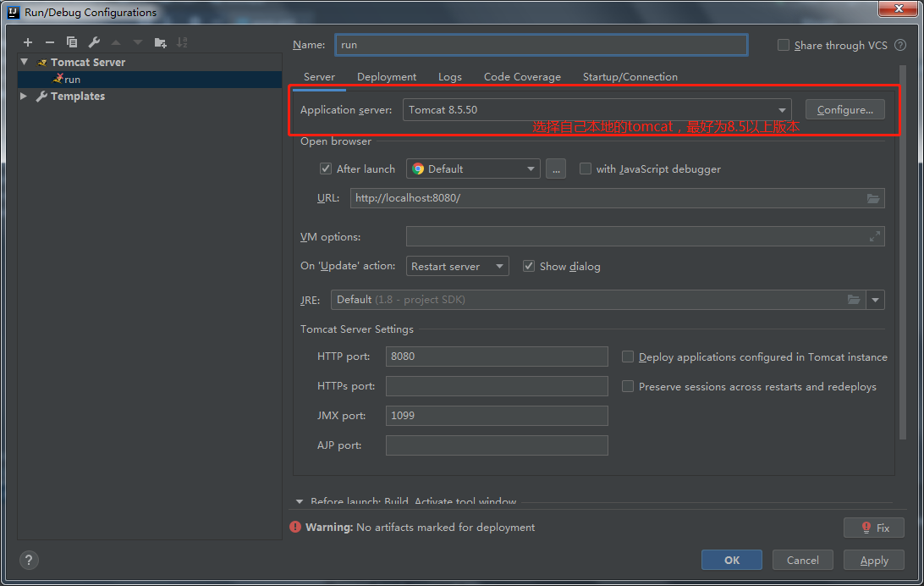
Task: Check Deploy applications configured in Tomcat instance
Action: point(628,357)
